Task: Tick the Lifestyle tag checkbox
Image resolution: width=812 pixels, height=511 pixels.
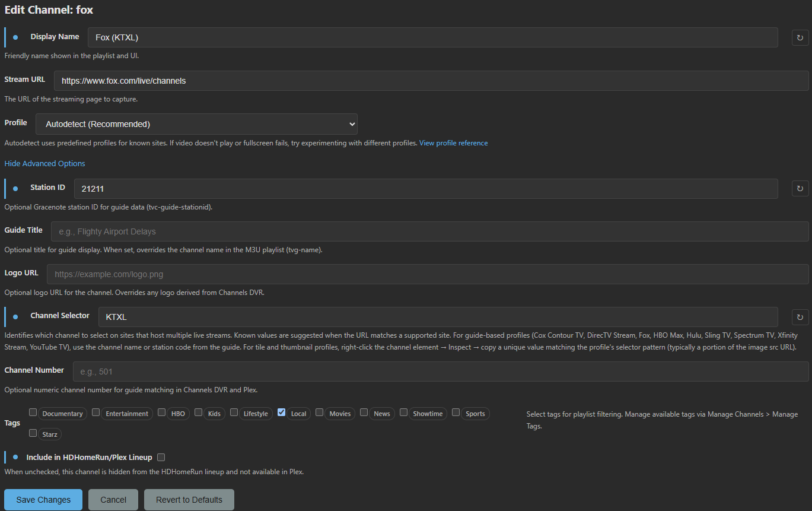Action: pos(234,412)
